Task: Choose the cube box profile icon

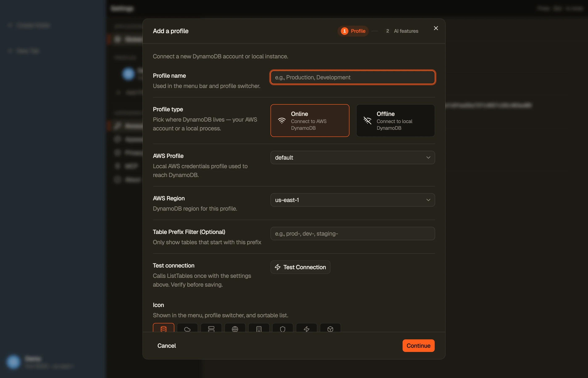Action: (330, 328)
